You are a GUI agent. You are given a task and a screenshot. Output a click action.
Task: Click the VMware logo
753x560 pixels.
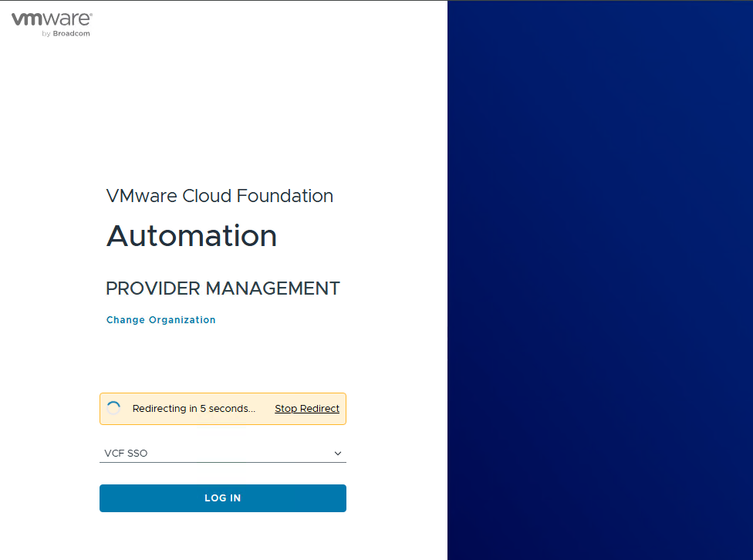[x=52, y=19]
